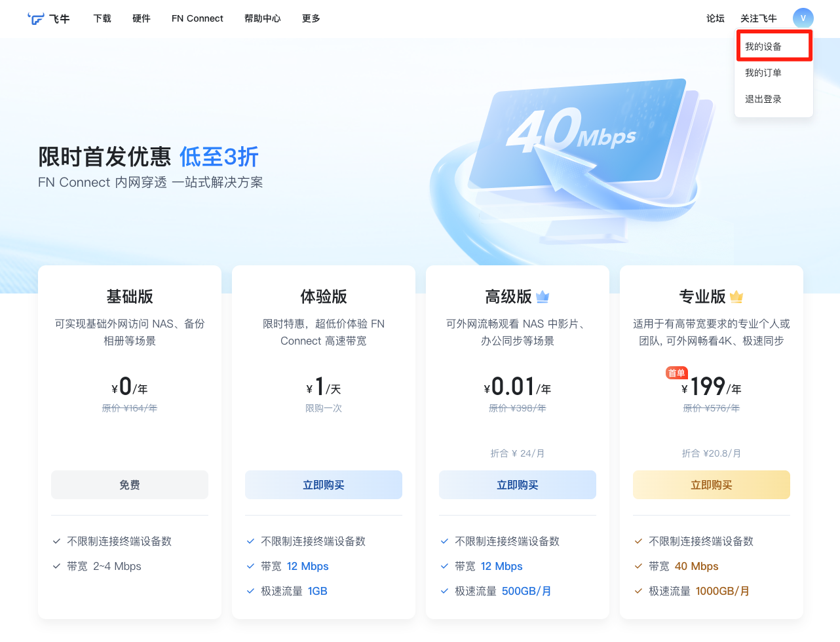Click the 基础版 plan title
This screenshot has width=840, height=642.
coord(130,297)
